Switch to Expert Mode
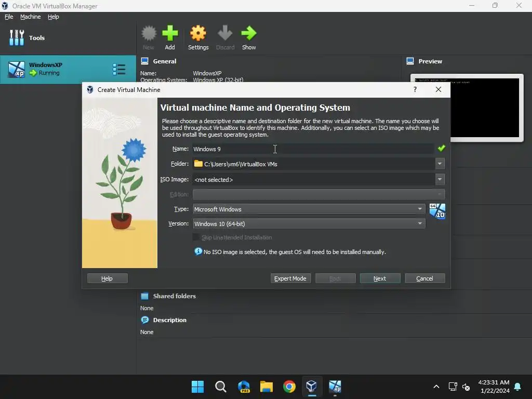 click(x=290, y=278)
